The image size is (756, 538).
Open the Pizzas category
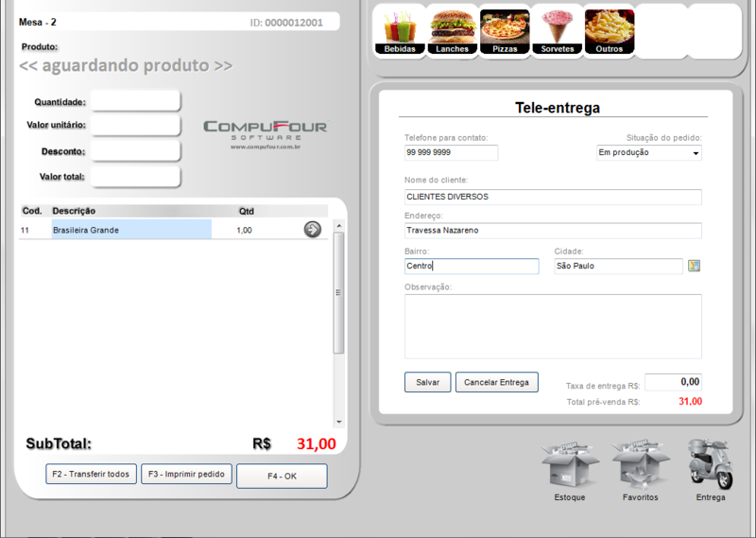tap(505, 30)
